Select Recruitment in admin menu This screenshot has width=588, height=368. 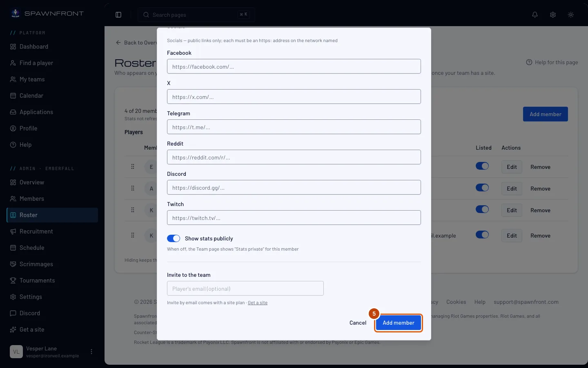pos(52,231)
